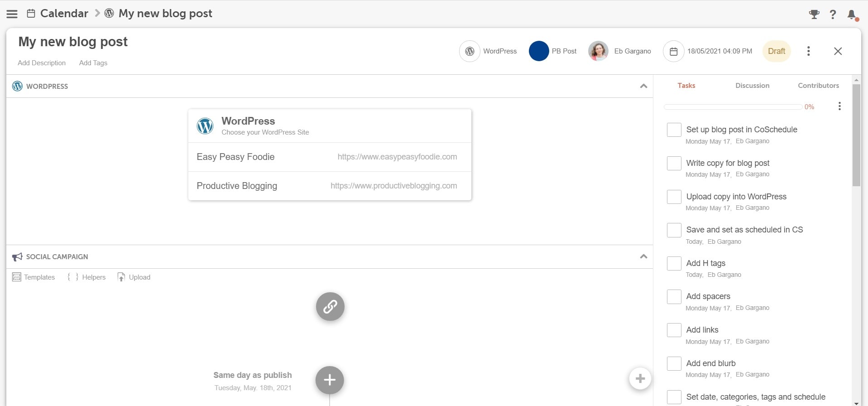This screenshot has height=406, width=868.
Task: Check off Write copy for blog post
Action: tap(674, 163)
